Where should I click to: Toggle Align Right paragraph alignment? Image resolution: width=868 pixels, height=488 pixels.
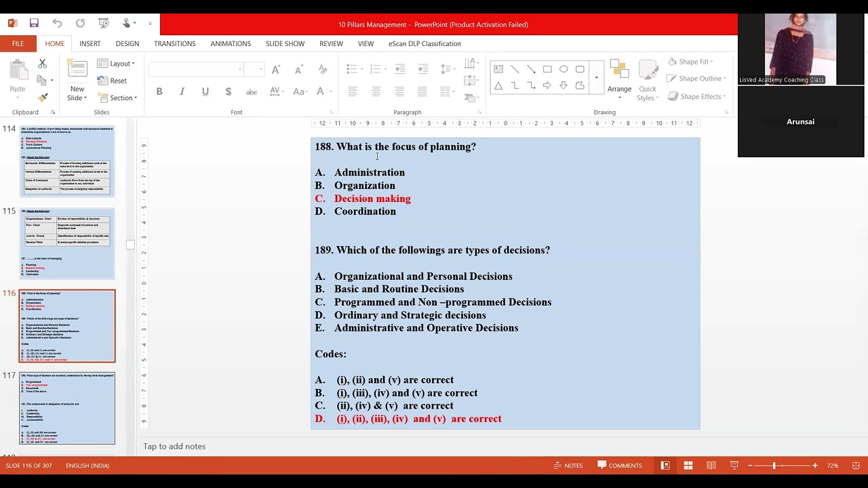(399, 91)
